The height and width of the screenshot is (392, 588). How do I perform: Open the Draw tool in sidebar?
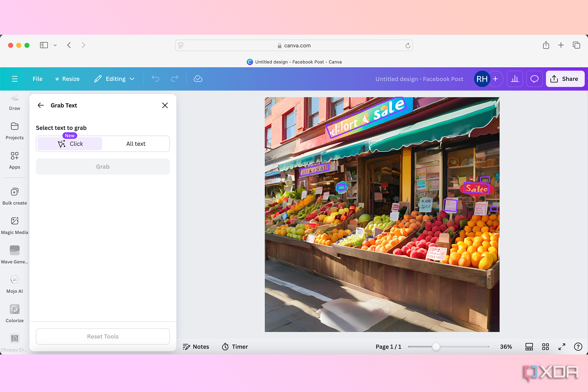(15, 102)
